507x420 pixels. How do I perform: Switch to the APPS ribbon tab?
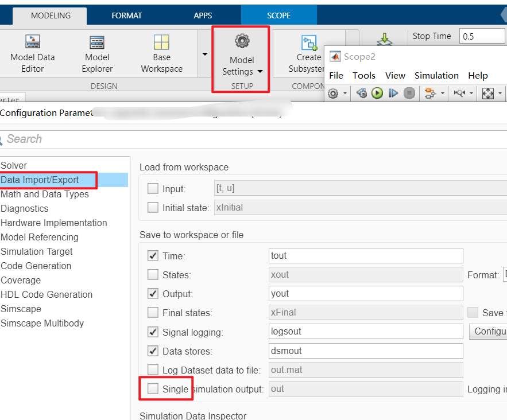pyautogui.click(x=202, y=15)
